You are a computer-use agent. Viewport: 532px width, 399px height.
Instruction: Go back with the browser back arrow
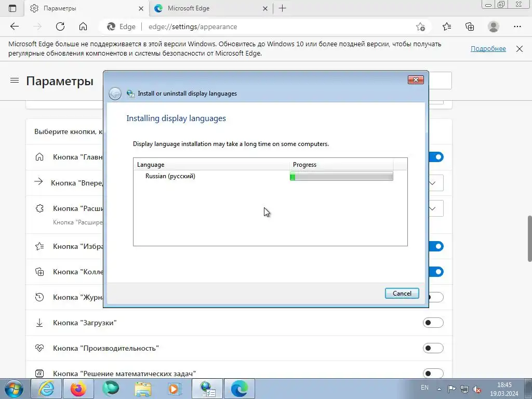coord(14,26)
